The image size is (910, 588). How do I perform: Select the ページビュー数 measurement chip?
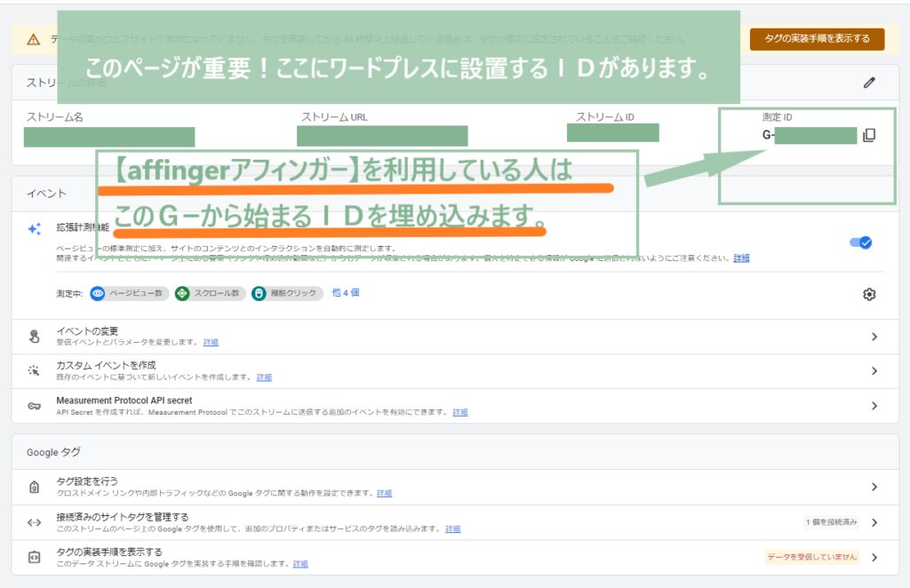click(130, 293)
